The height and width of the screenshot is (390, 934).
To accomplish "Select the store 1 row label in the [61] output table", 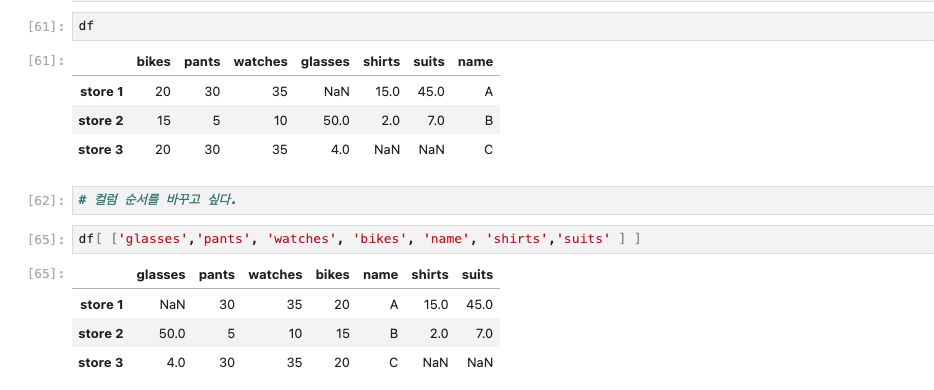I will point(101,92).
